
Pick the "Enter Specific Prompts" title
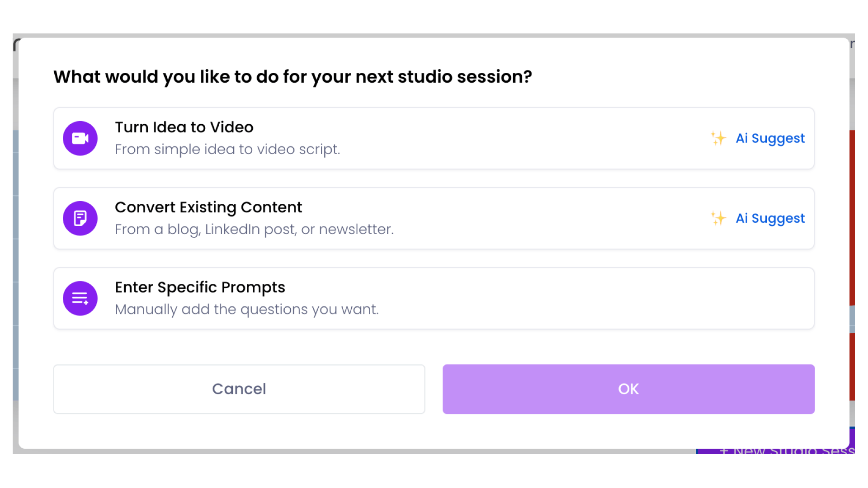click(x=200, y=287)
